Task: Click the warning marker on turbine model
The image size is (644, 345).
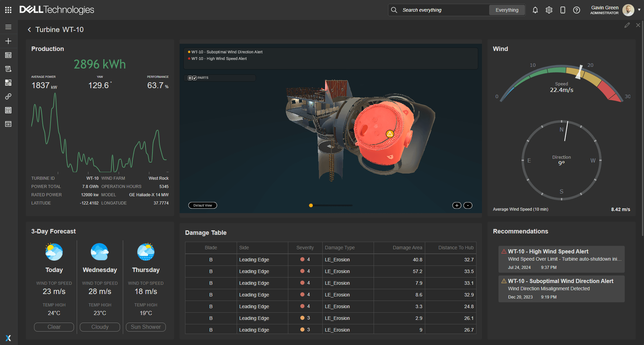Action: point(389,134)
